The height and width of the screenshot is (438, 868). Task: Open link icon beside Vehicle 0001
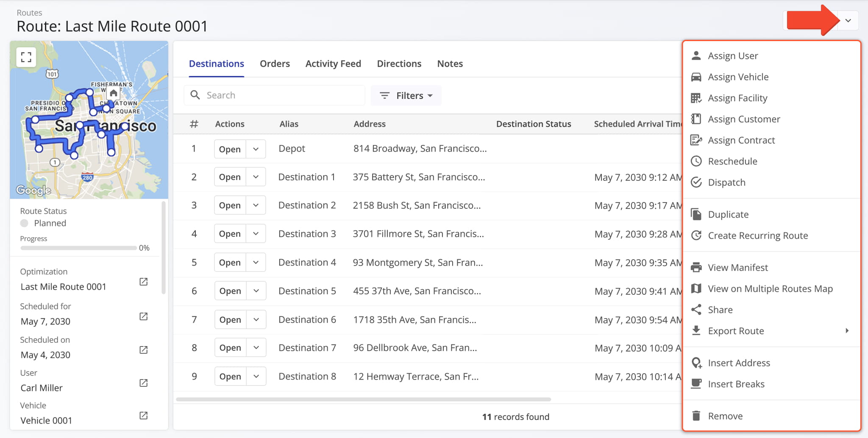[144, 416]
